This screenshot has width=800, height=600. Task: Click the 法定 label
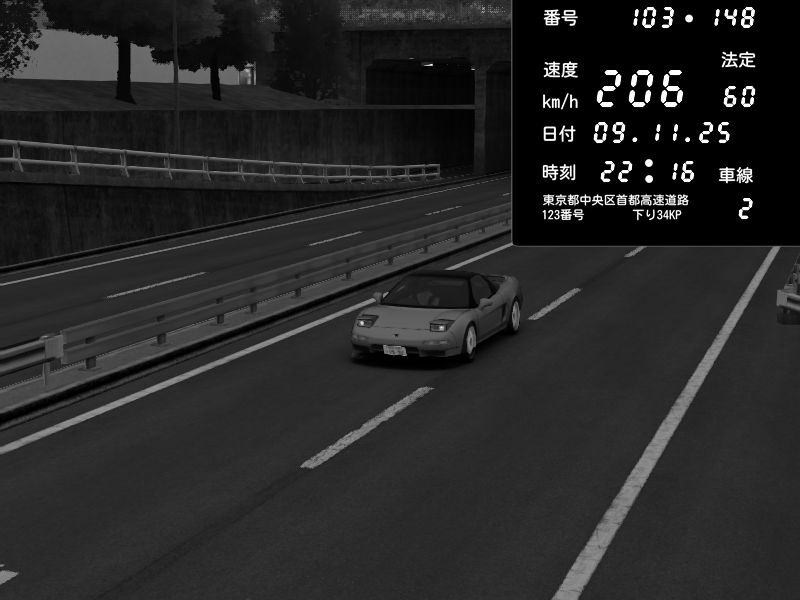point(738,60)
